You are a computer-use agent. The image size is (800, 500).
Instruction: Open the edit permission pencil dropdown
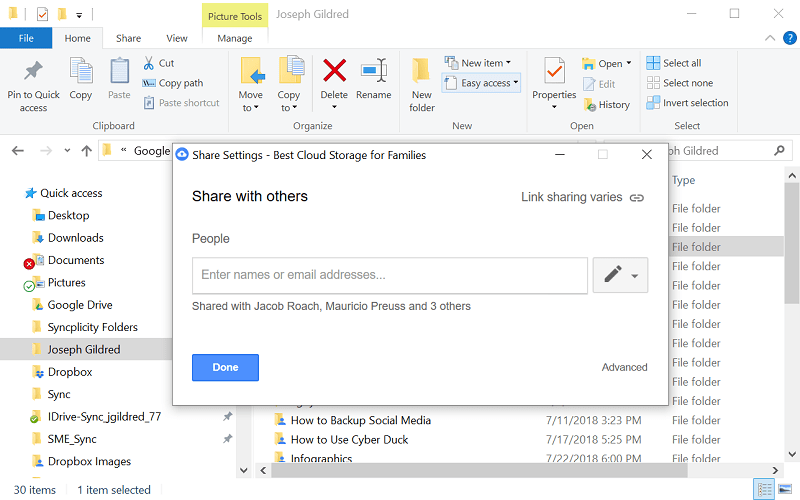coord(620,275)
